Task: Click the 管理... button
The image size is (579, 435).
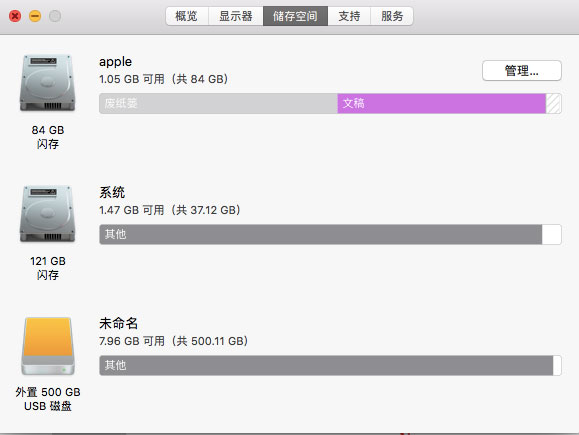Action: tap(522, 70)
